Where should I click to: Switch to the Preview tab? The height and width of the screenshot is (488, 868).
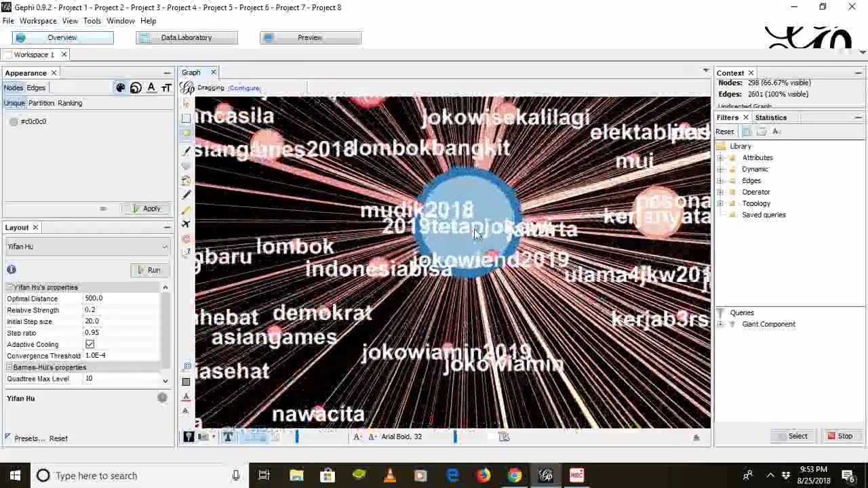[310, 38]
